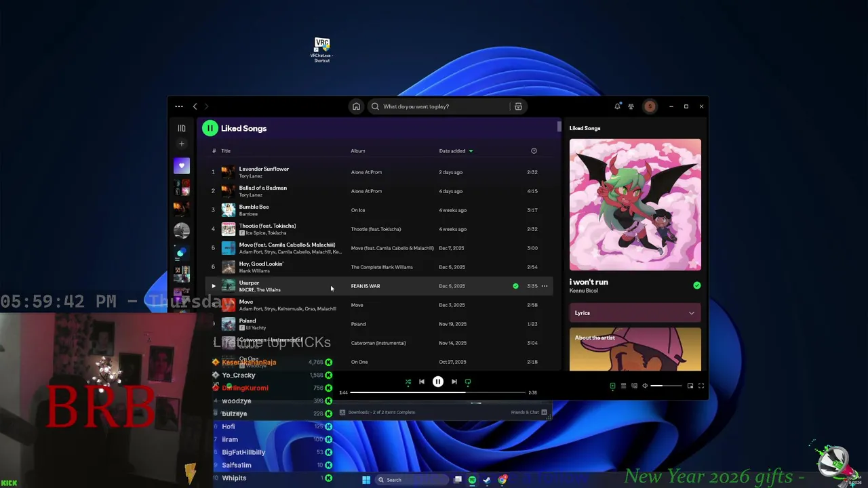Click 'i won't run' album artwork
Screen dimensions: 868x488
click(635, 205)
